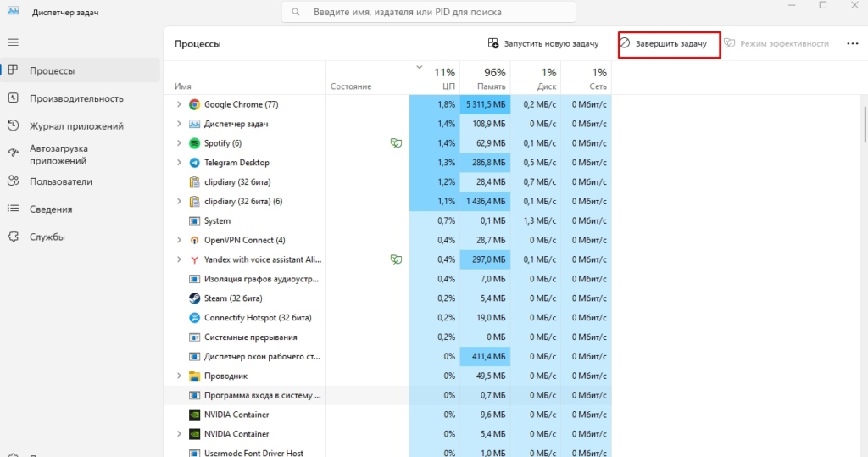
Task: Click the efficiency leaf icon for Yandex
Action: point(396,259)
